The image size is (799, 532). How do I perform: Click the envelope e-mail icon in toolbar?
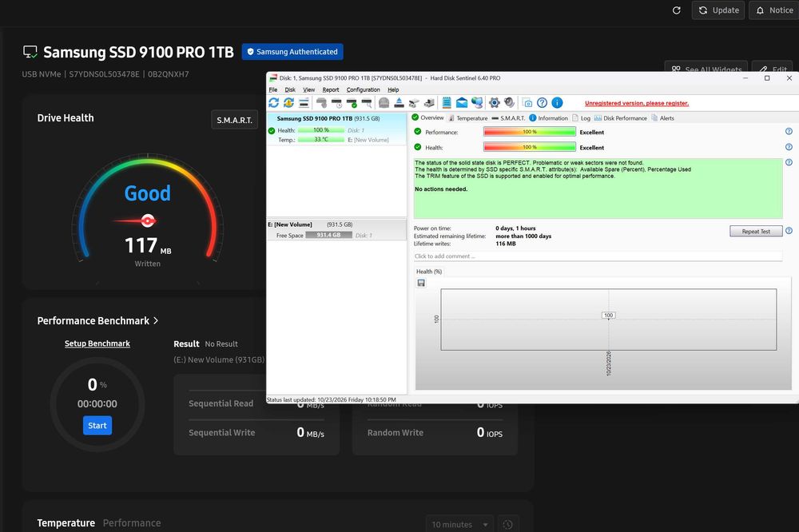pos(462,103)
